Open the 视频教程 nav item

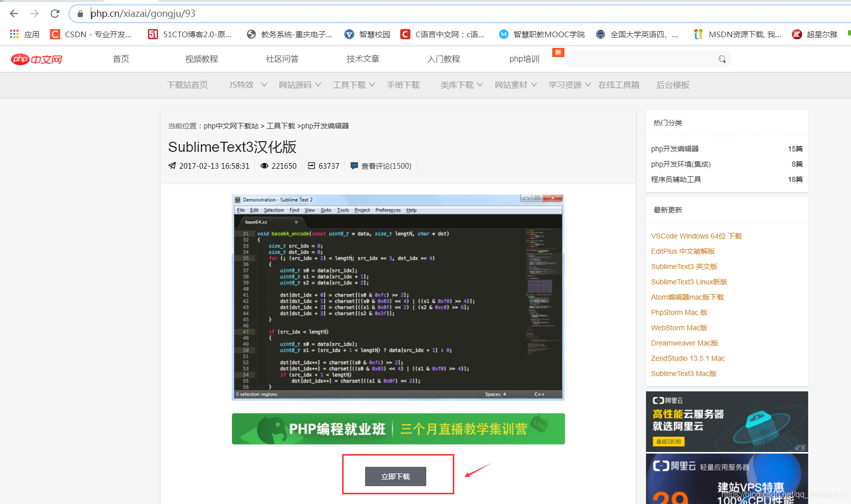pos(201,59)
